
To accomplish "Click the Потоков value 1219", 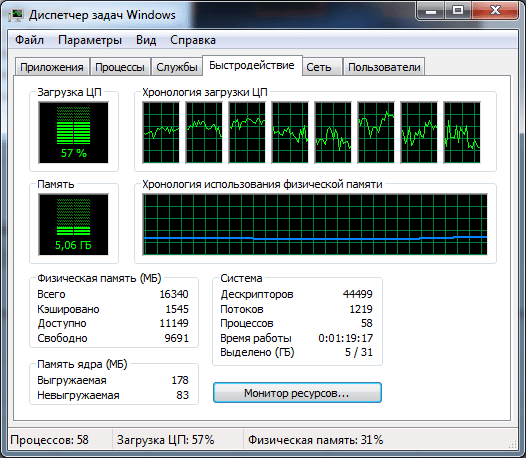I will click(x=361, y=309).
